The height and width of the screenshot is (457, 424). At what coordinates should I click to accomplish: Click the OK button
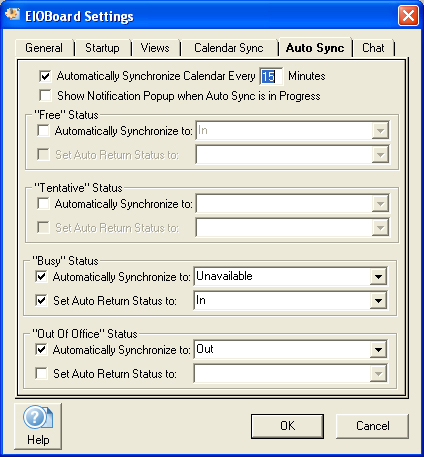[x=287, y=426]
